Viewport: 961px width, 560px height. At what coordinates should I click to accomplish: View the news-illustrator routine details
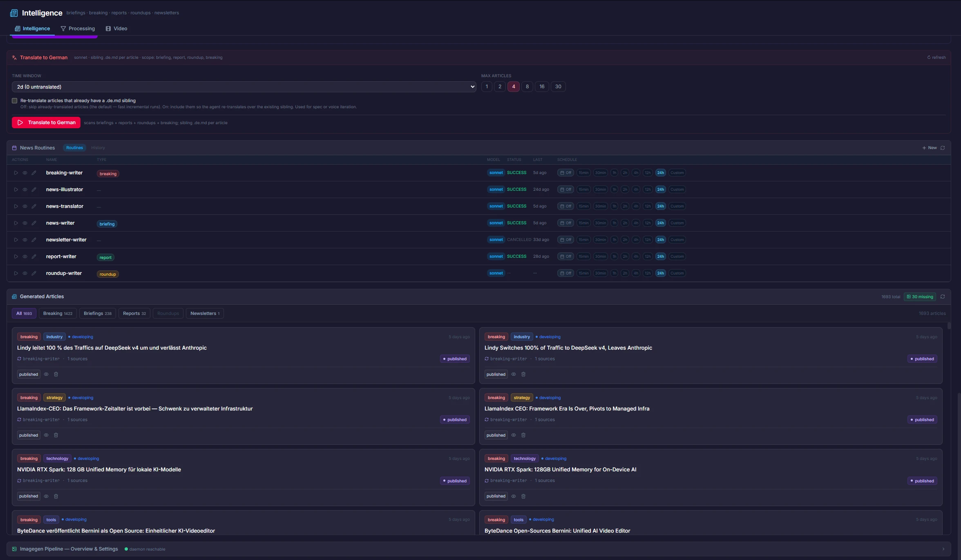click(25, 190)
